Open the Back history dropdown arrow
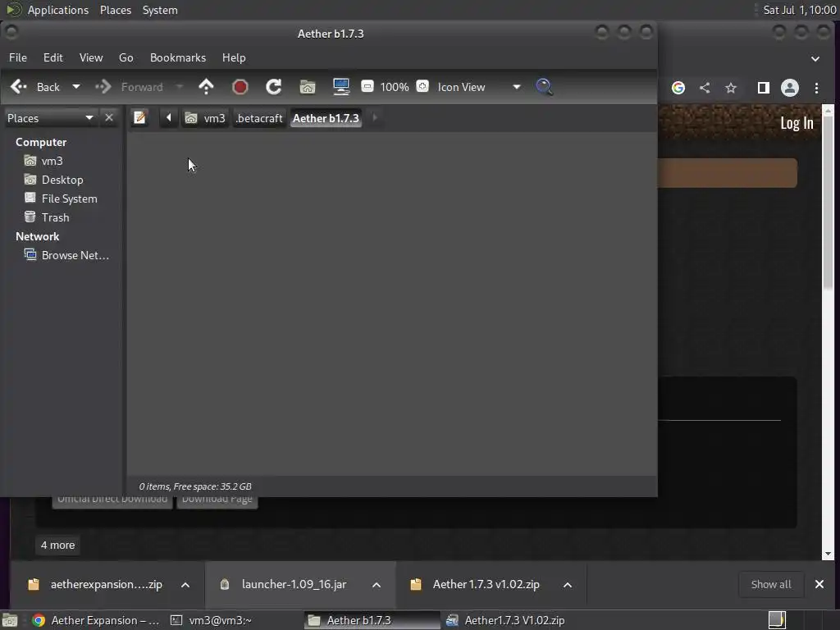The image size is (840, 630). 76,87
